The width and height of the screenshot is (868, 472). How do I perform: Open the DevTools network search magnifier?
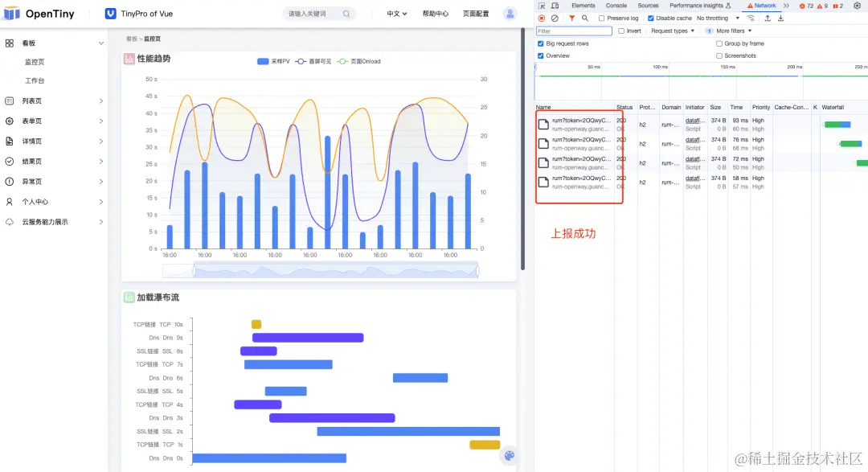coord(584,18)
